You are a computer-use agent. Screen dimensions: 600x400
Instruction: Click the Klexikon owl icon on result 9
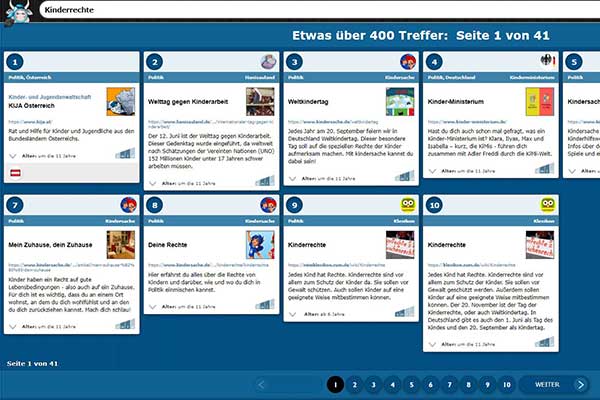point(408,204)
